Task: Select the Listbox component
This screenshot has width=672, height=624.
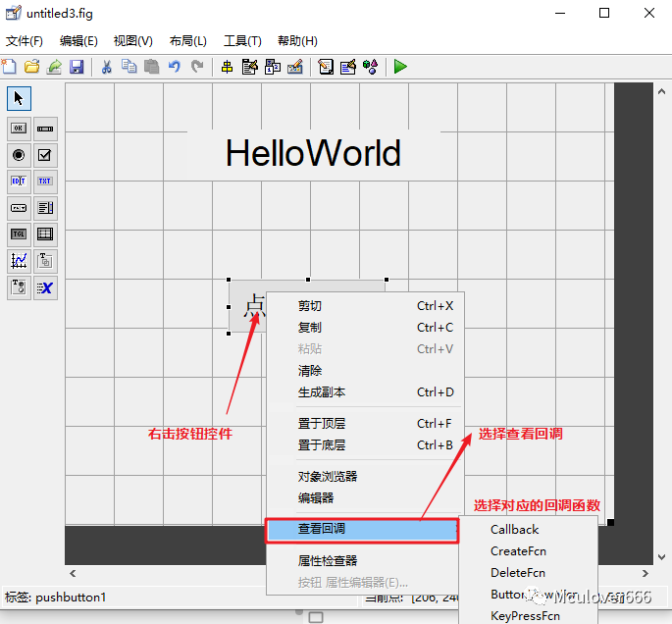Action: coord(45,208)
